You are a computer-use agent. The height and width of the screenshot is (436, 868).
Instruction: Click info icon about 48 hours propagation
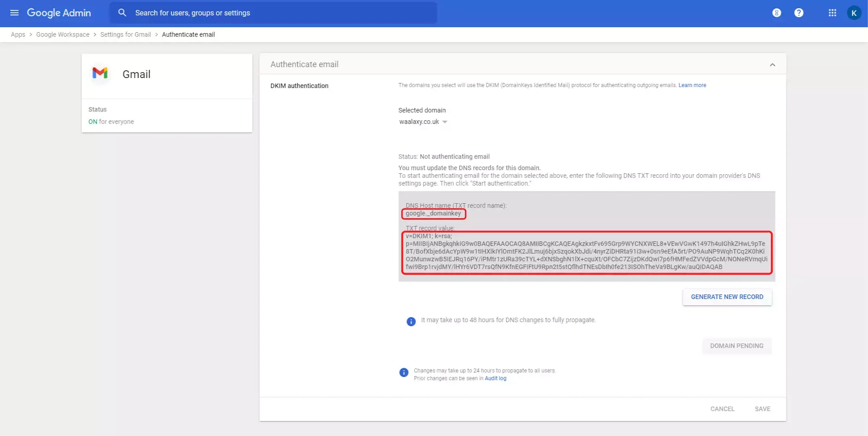click(x=411, y=322)
